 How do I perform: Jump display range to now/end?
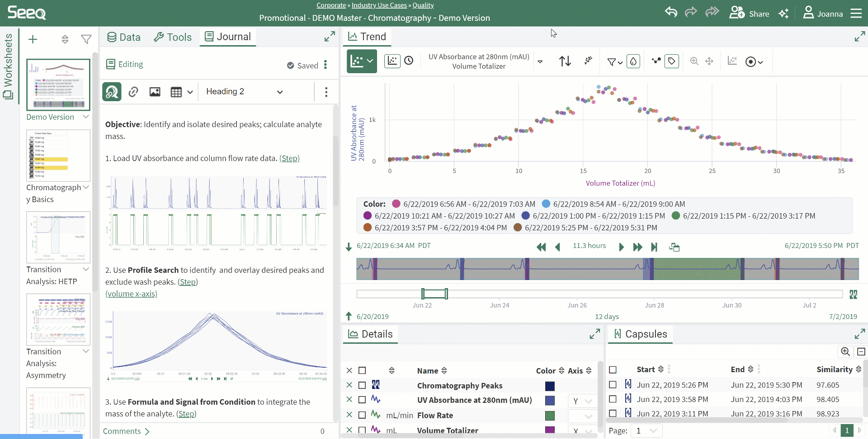pyautogui.click(x=654, y=247)
